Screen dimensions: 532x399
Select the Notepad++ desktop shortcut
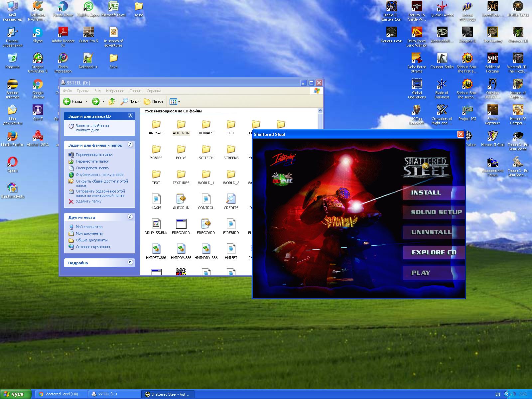(x=88, y=61)
